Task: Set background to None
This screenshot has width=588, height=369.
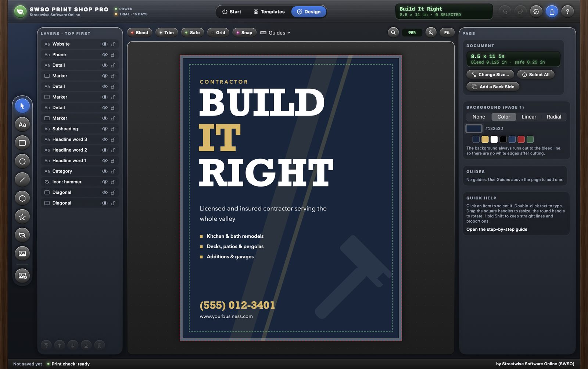Action: click(x=479, y=117)
